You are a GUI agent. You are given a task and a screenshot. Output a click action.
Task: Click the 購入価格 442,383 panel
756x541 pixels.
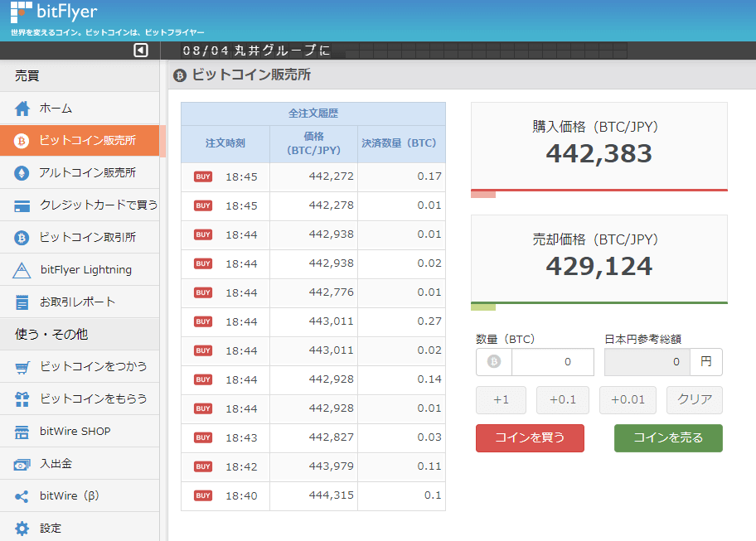click(x=599, y=146)
